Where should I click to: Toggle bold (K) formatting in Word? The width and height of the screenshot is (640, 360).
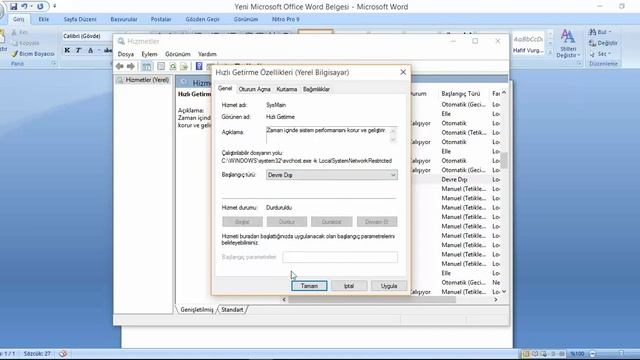(67, 50)
